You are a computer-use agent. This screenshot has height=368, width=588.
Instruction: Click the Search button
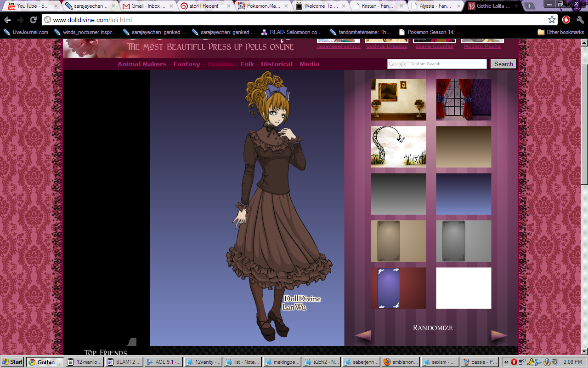pos(503,64)
